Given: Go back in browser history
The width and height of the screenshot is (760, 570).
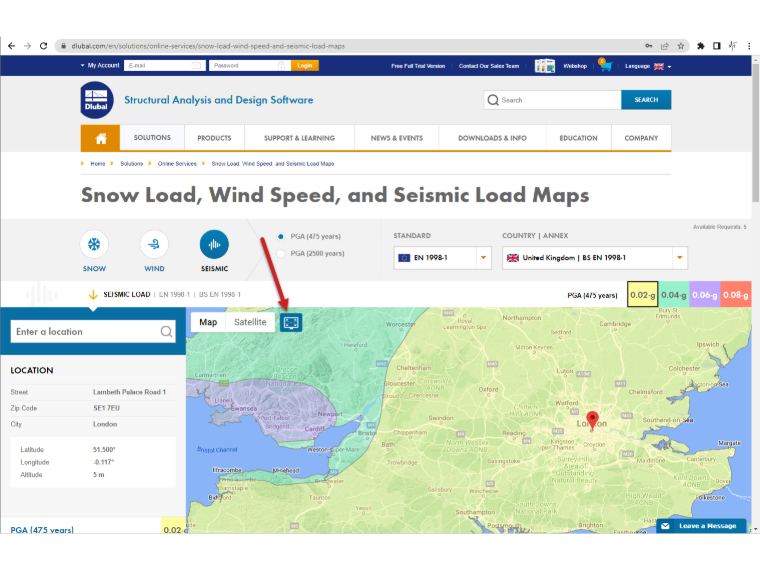Looking at the screenshot, I should click(12, 46).
